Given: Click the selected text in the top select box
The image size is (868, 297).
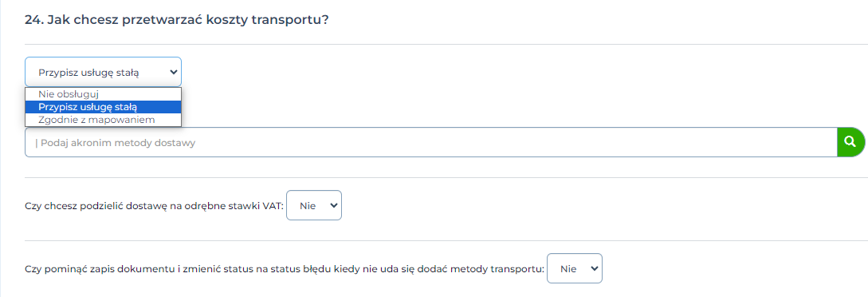Looking at the screenshot, I should tap(88, 72).
